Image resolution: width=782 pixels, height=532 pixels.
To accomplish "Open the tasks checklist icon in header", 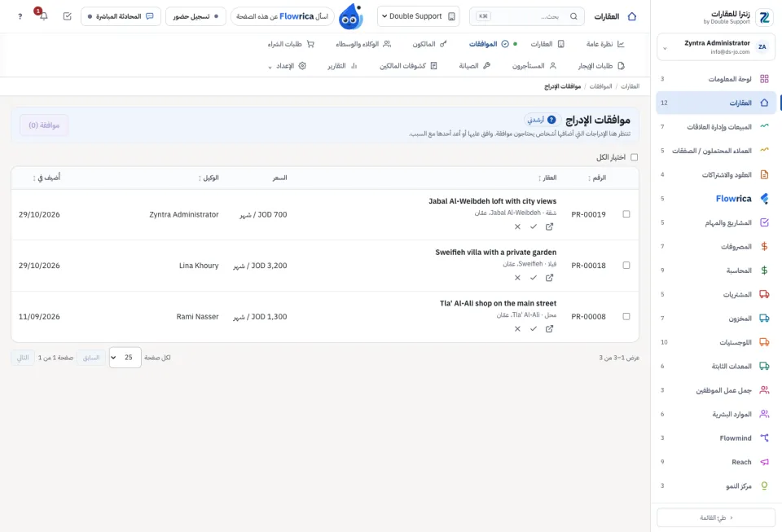I will pyautogui.click(x=68, y=16).
